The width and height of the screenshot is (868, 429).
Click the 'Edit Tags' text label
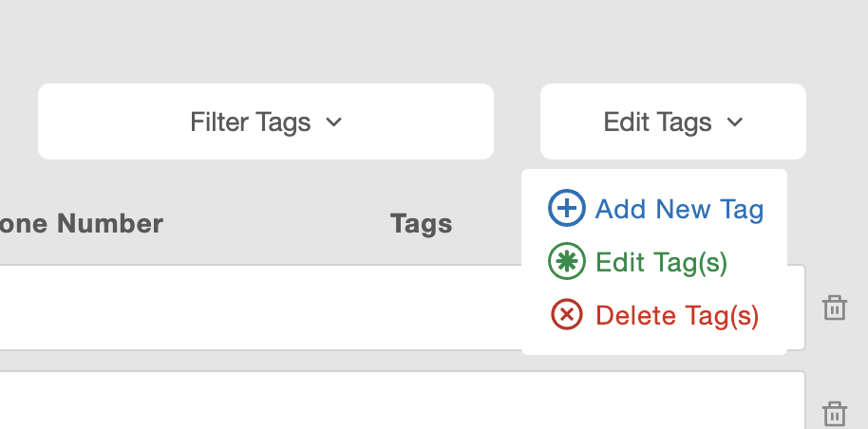point(657,122)
